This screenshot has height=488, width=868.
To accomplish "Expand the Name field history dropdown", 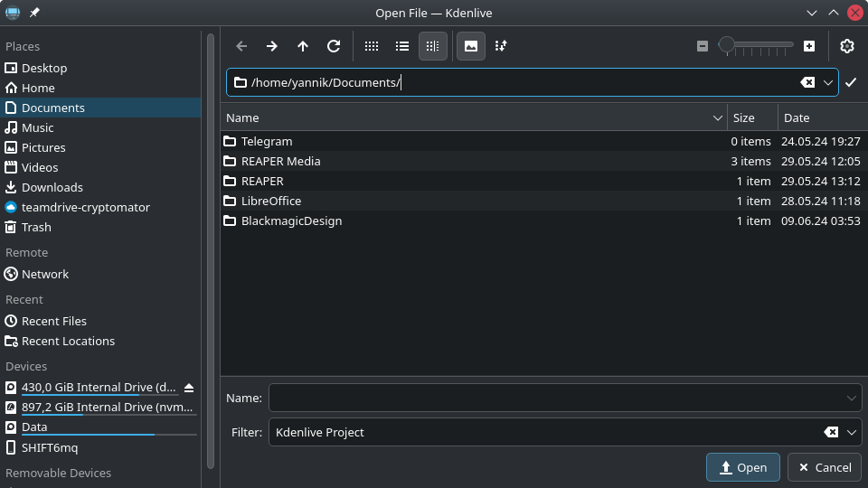I will click(852, 398).
